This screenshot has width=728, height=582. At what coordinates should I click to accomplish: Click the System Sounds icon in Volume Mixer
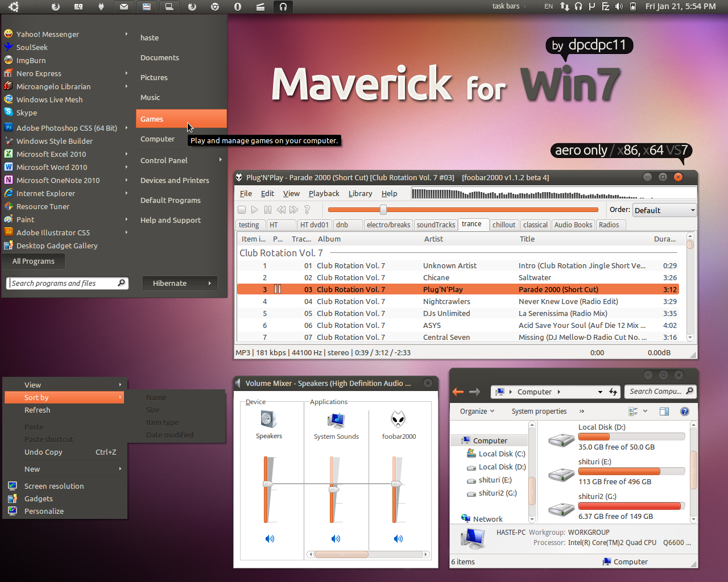pyautogui.click(x=336, y=421)
